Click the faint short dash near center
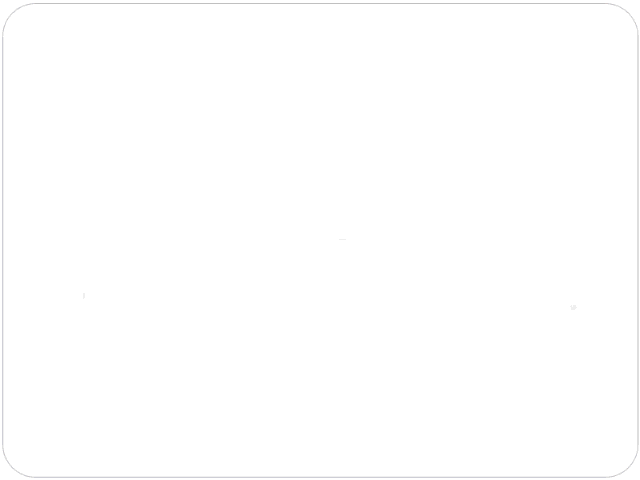Viewport: 640px width, 480px height. tap(342, 240)
